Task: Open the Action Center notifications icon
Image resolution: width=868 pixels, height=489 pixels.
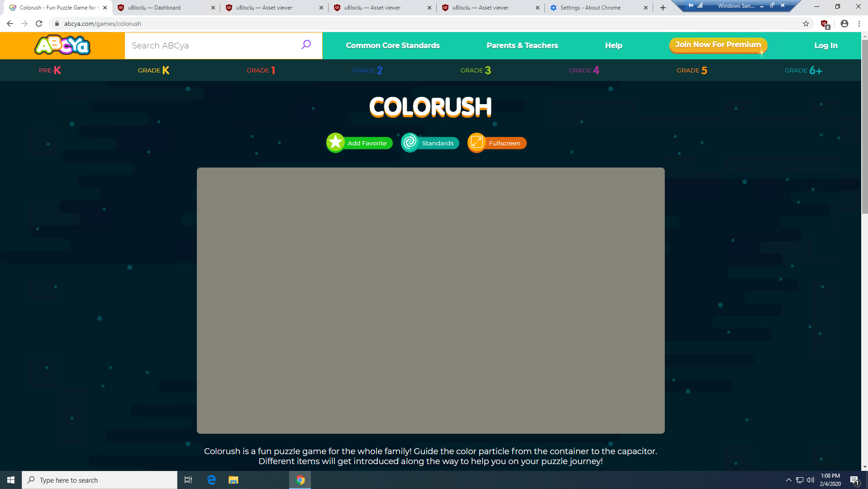Action: (854, 480)
